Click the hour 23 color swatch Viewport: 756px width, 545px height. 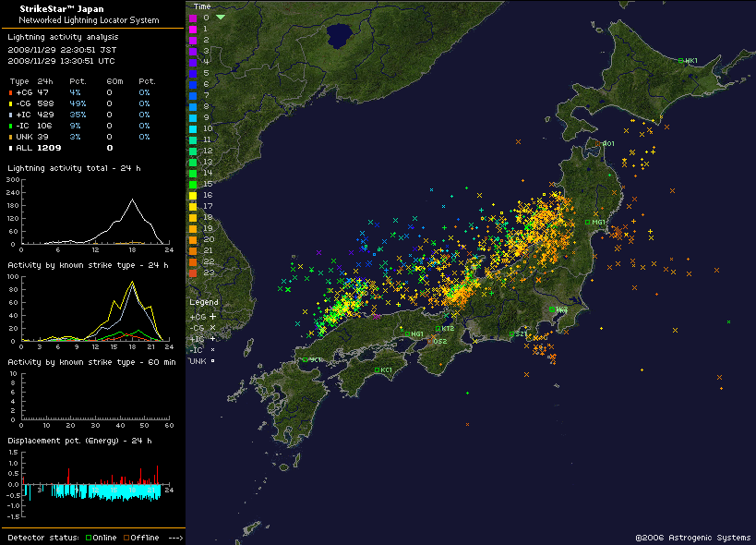(193, 273)
